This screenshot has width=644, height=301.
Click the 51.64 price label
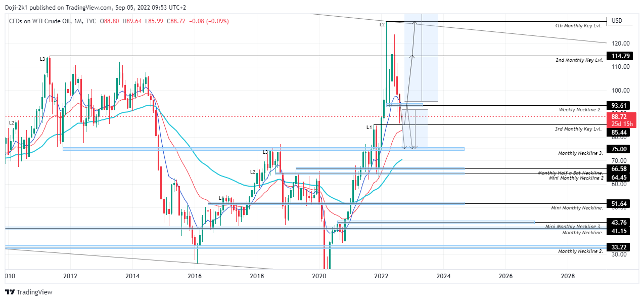pyautogui.click(x=619, y=203)
